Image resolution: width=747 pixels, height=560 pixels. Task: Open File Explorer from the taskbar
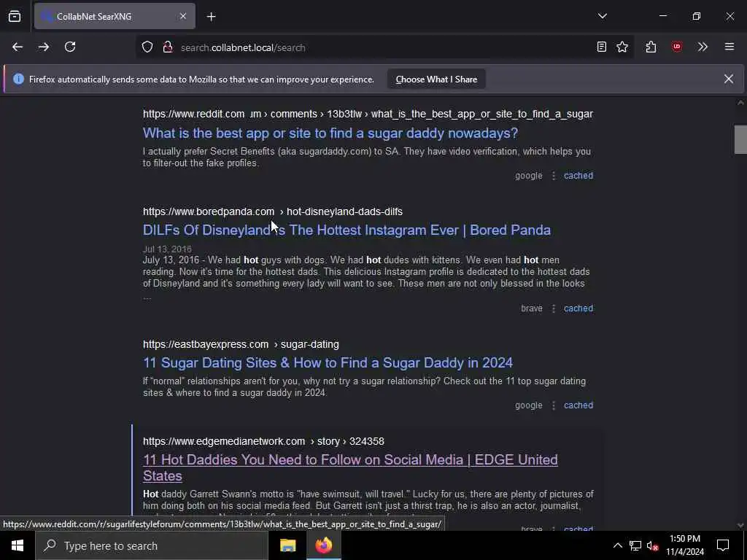tap(287, 545)
